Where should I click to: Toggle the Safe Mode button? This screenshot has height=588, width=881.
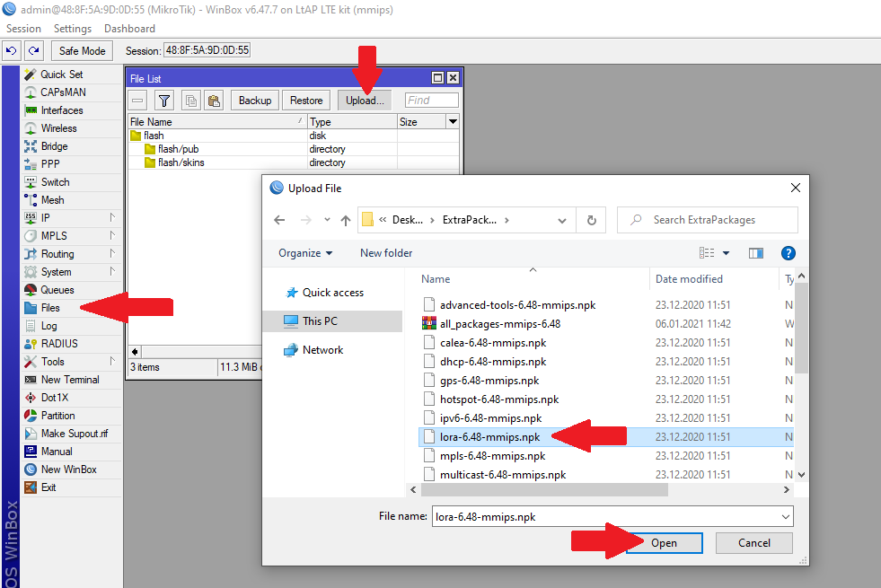(x=82, y=50)
